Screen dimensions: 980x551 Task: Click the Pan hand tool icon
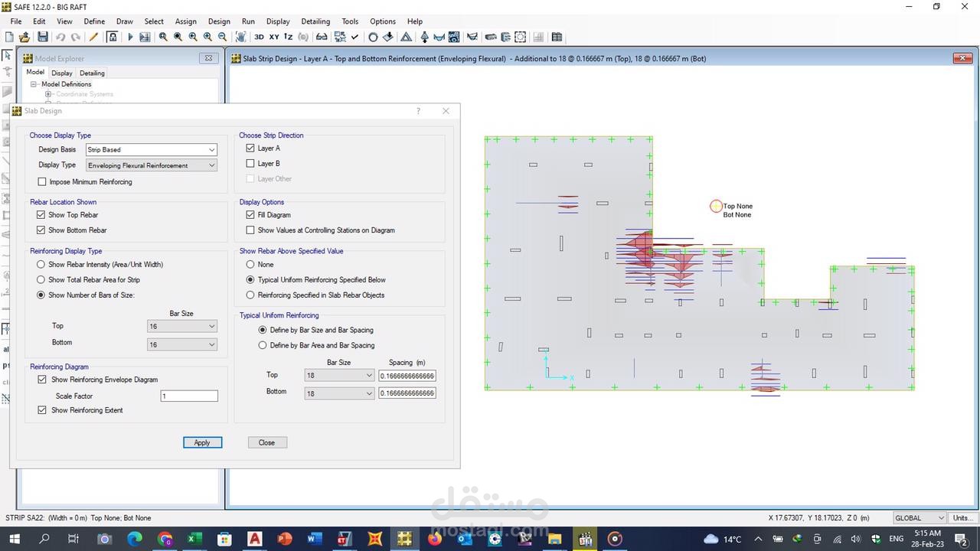click(240, 37)
